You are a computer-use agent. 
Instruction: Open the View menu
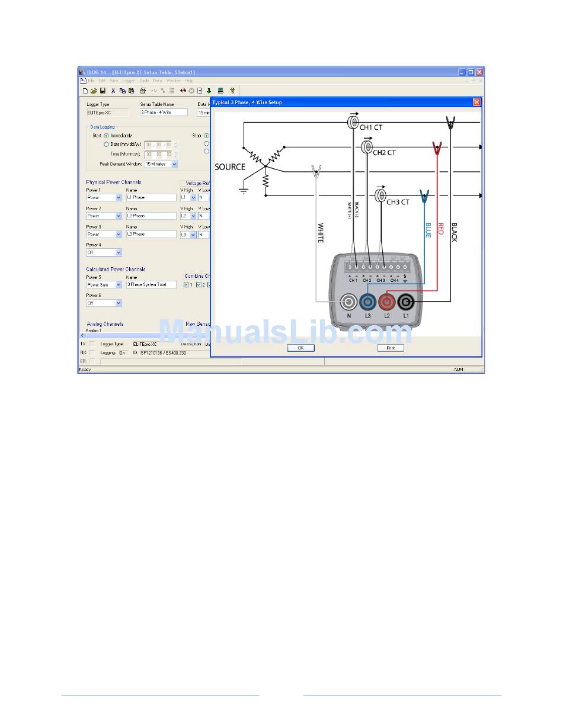click(x=114, y=81)
